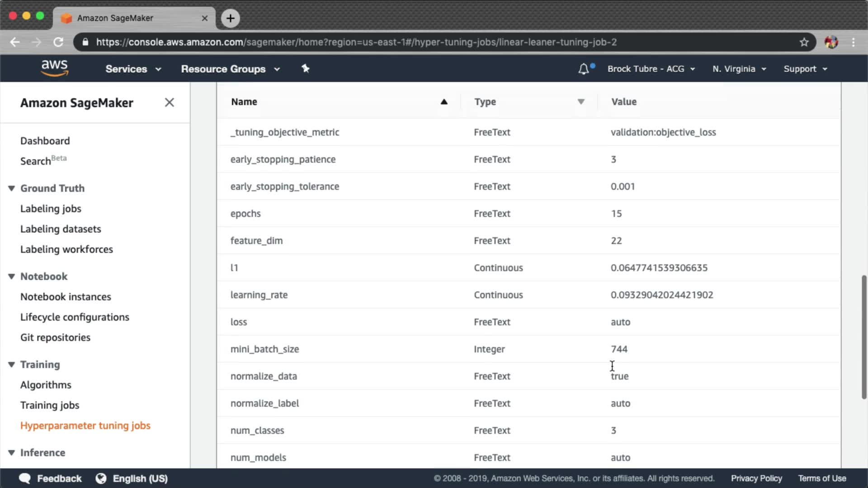Open the Services dropdown menu

[x=133, y=69]
